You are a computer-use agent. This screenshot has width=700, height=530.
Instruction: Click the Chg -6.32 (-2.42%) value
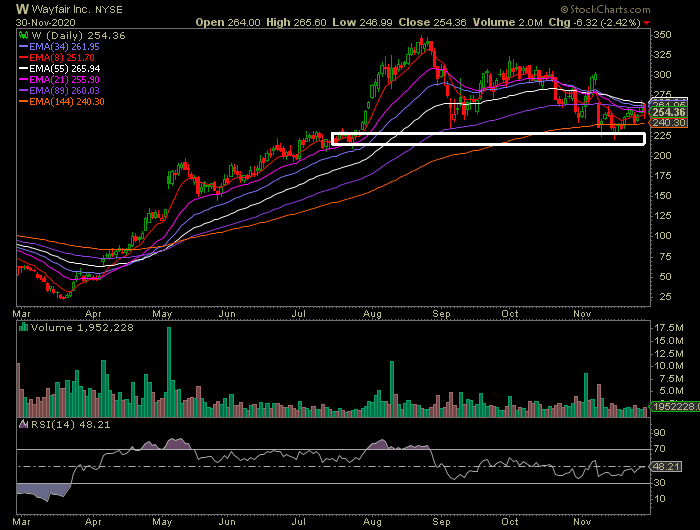tap(595, 22)
